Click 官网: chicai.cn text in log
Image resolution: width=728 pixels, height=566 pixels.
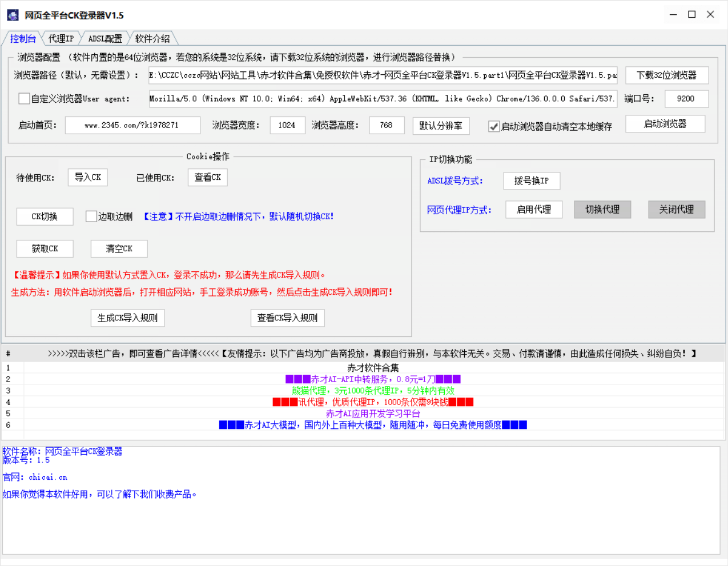(x=35, y=477)
